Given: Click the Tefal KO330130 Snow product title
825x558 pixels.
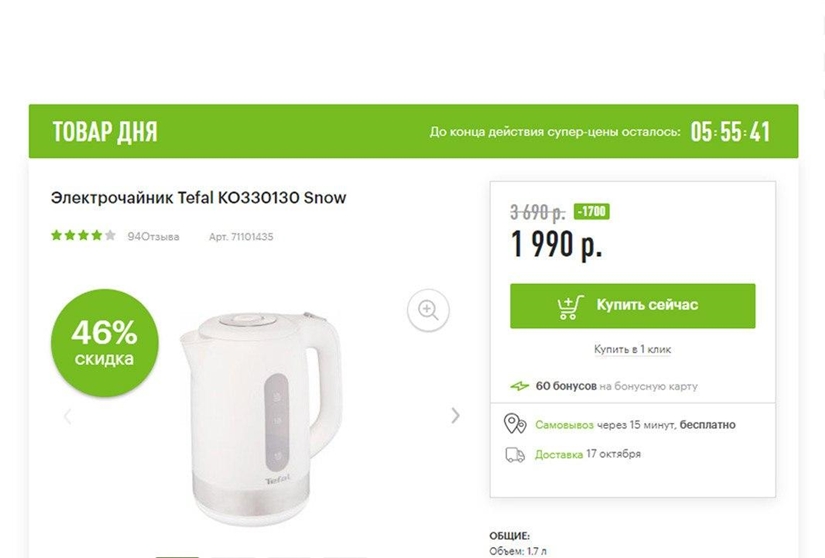Looking at the screenshot, I should point(198,198).
